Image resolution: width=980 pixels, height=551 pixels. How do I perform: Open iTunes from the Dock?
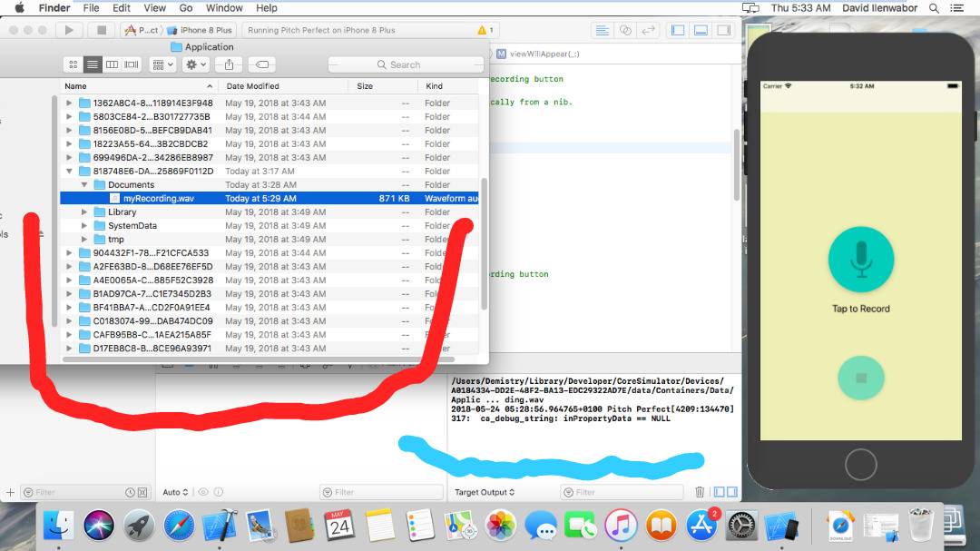click(x=621, y=525)
